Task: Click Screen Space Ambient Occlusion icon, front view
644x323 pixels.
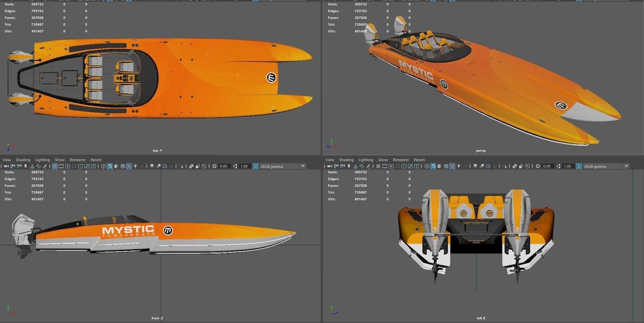Action: pyautogui.click(x=152, y=166)
